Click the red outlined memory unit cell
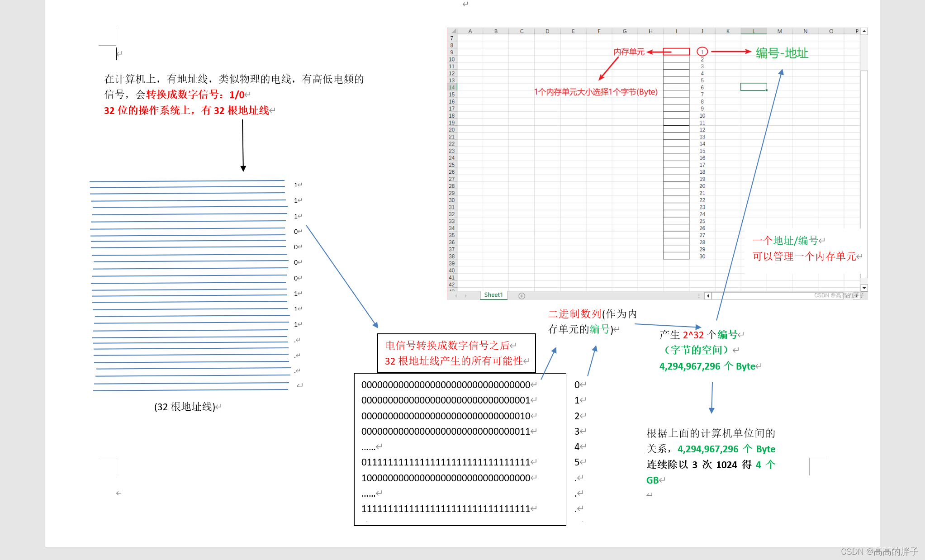925x560 pixels. coord(676,52)
